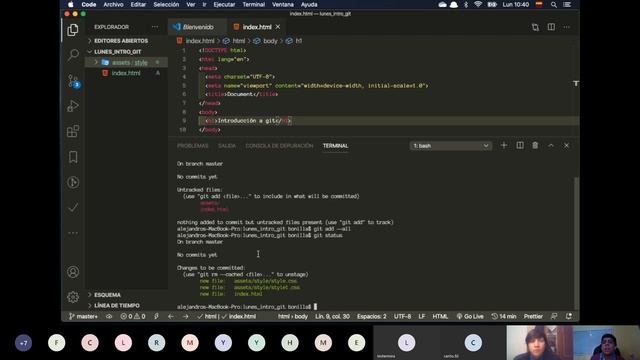Open notifications bell in status bar
This screenshot has width=640, height=360.
(569, 316)
